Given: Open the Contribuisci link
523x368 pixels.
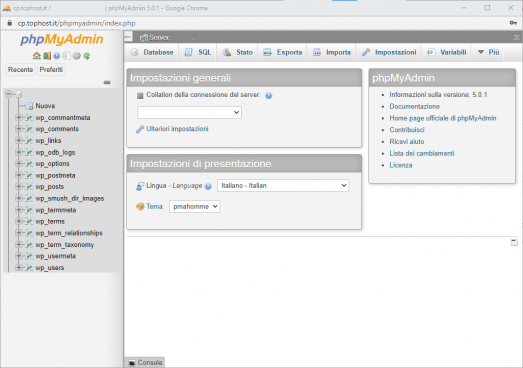Looking at the screenshot, I should click(x=407, y=130).
